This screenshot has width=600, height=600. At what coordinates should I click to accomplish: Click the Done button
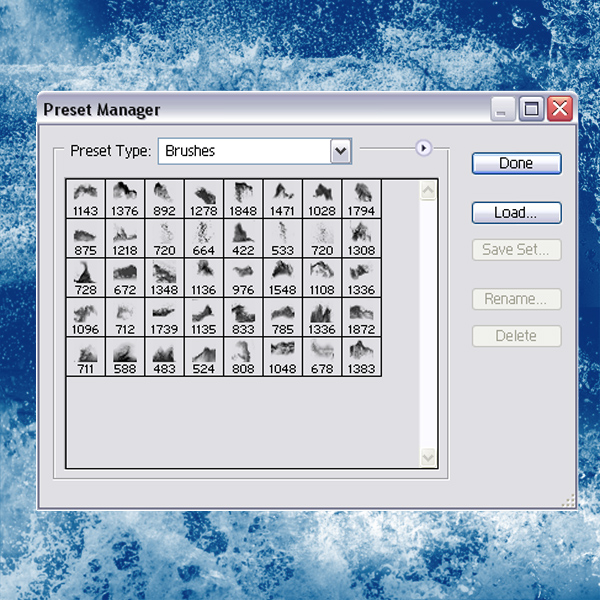(517, 163)
